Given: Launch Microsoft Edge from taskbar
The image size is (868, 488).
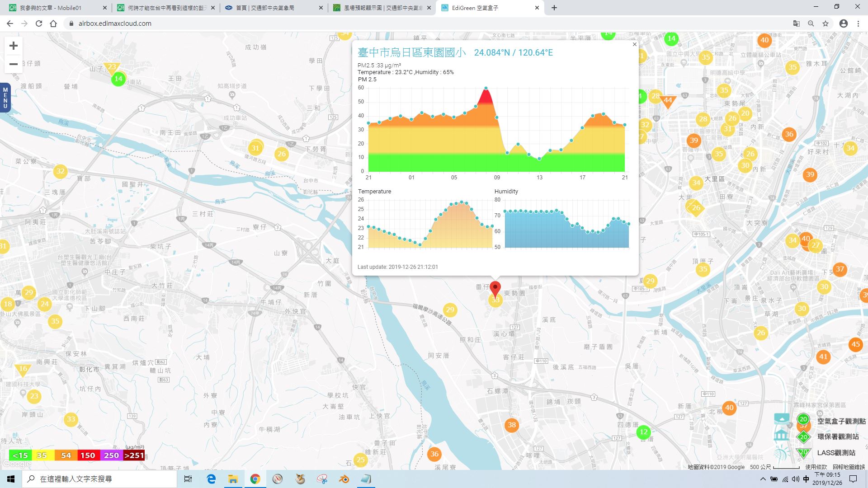Looking at the screenshot, I should (211, 479).
